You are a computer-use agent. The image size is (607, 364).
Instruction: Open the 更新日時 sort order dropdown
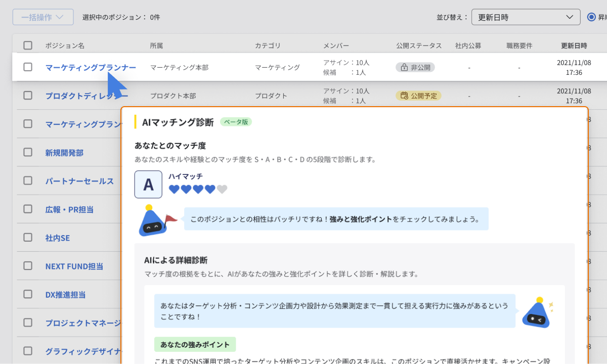point(526,17)
